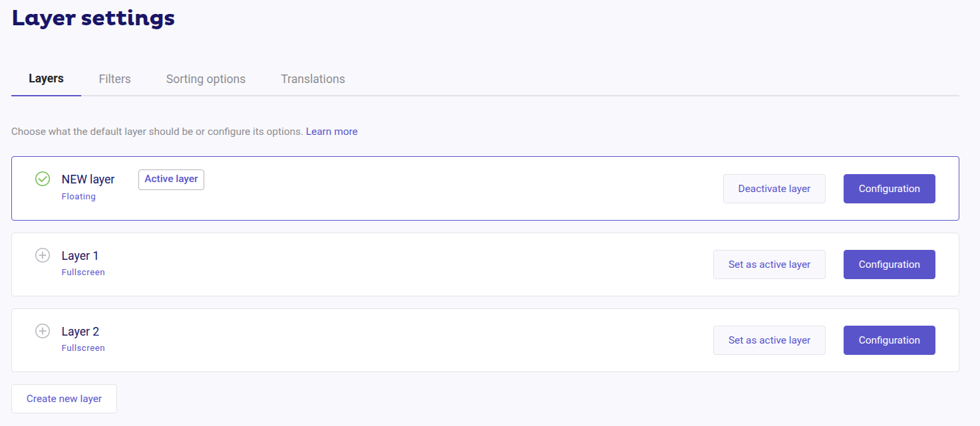Click the green checkmark on NEW layer
Viewport: 980px width, 426px height.
43,179
